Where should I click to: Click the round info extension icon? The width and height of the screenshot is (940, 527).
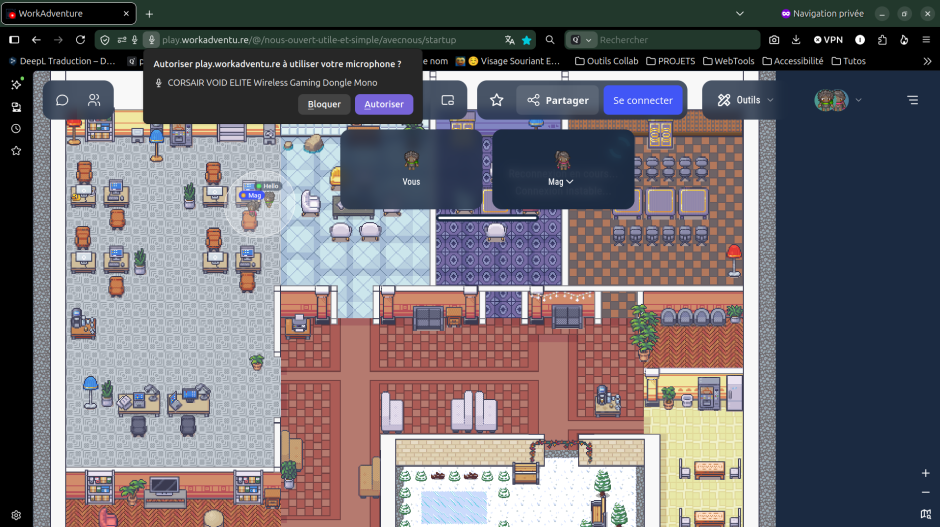coord(860,40)
